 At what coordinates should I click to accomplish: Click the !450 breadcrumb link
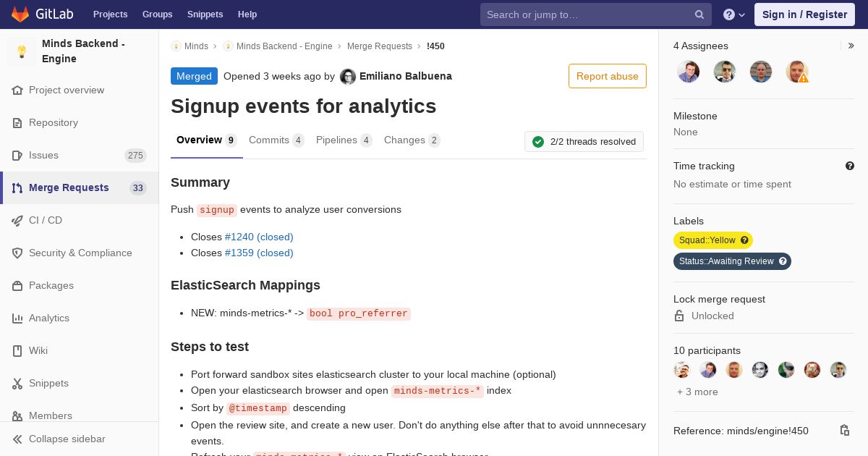(x=435, y=46)
